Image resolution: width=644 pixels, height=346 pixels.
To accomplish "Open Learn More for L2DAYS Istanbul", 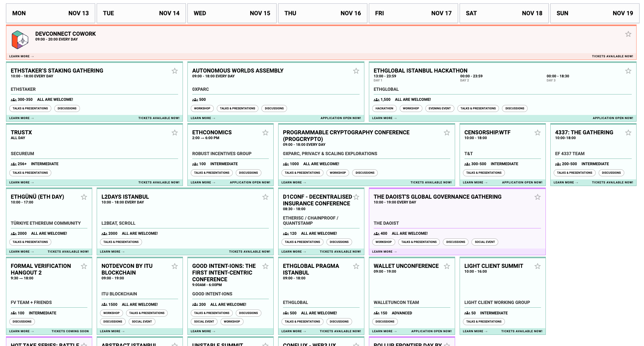I will coord(112,252).
